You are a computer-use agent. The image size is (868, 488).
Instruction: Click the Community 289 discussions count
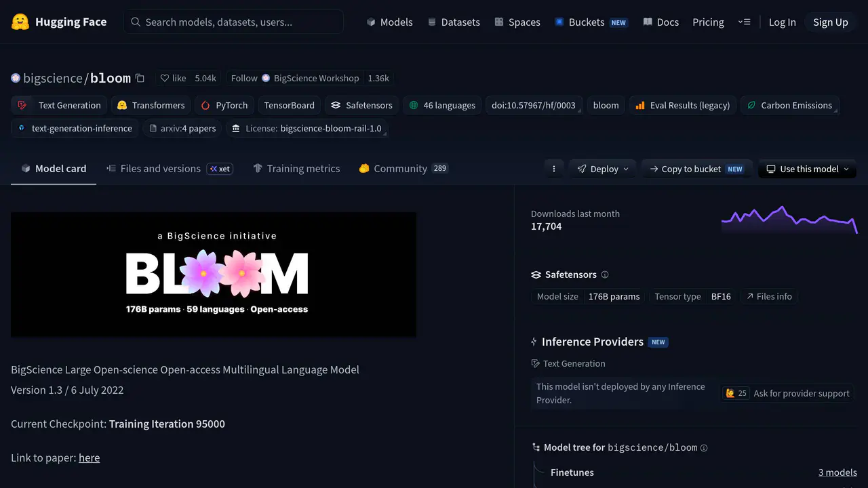click(x=440, y=168)
